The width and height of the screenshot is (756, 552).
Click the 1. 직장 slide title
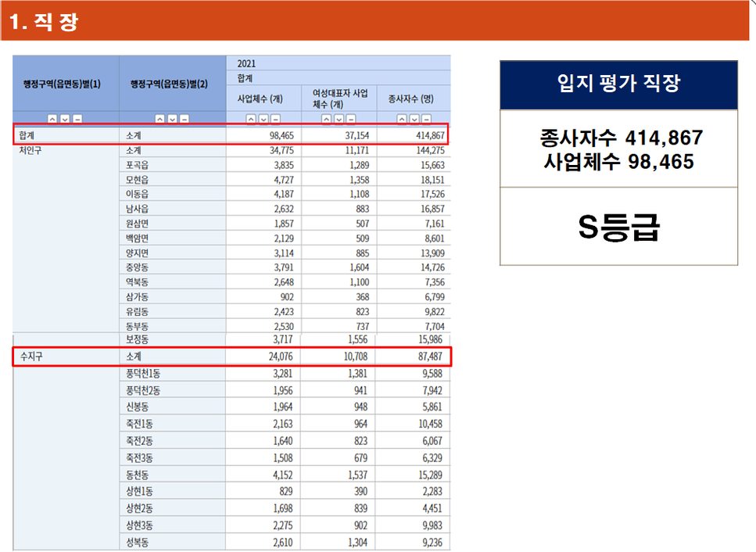point(44,22)
